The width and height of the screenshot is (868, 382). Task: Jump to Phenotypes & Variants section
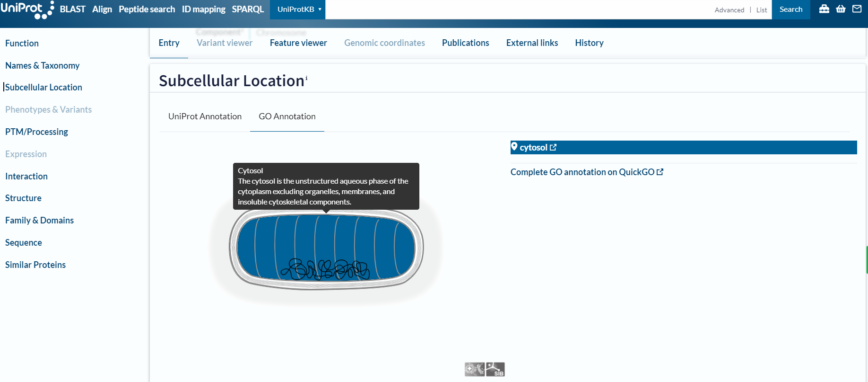[48, 109]
